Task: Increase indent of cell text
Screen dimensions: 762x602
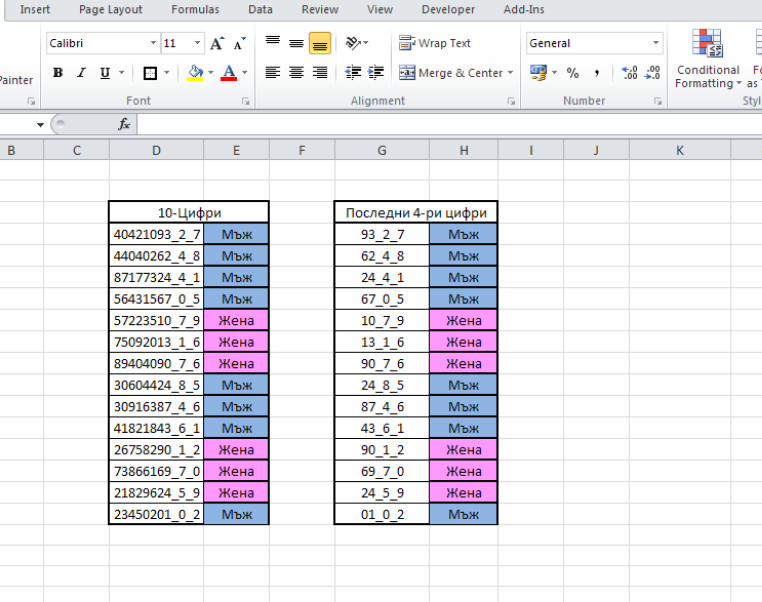Action: [376, 73]
